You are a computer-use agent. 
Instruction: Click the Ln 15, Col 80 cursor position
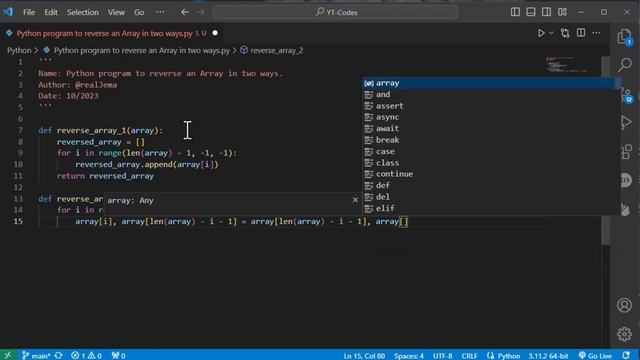(x=364, y=356)
